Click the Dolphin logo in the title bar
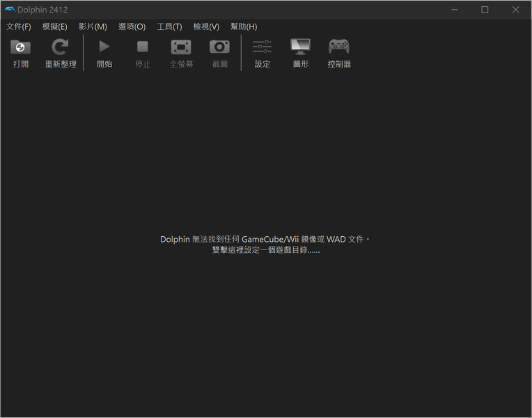Image resolution: width=532 pixels, height=418 pixels. coord(10,10)
